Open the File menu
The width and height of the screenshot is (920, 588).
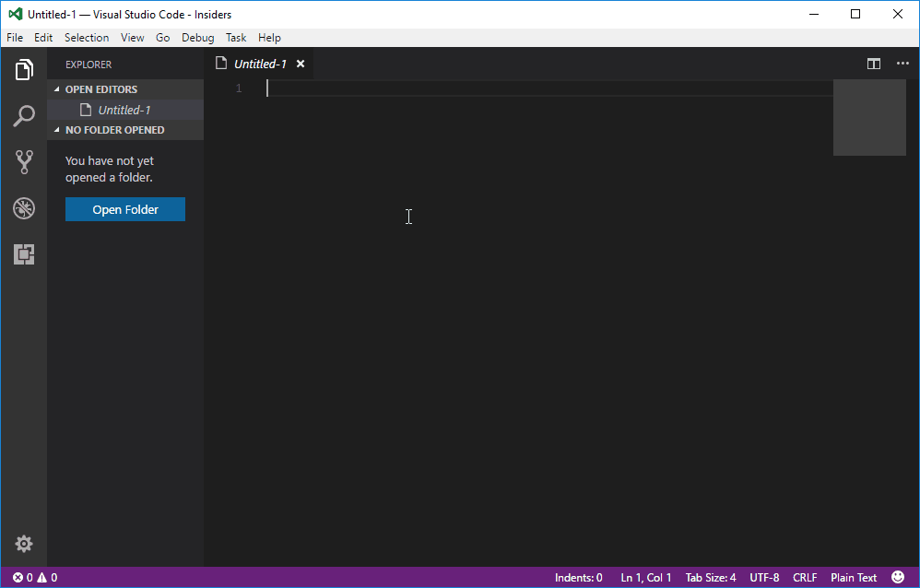[x=15, y=38]
